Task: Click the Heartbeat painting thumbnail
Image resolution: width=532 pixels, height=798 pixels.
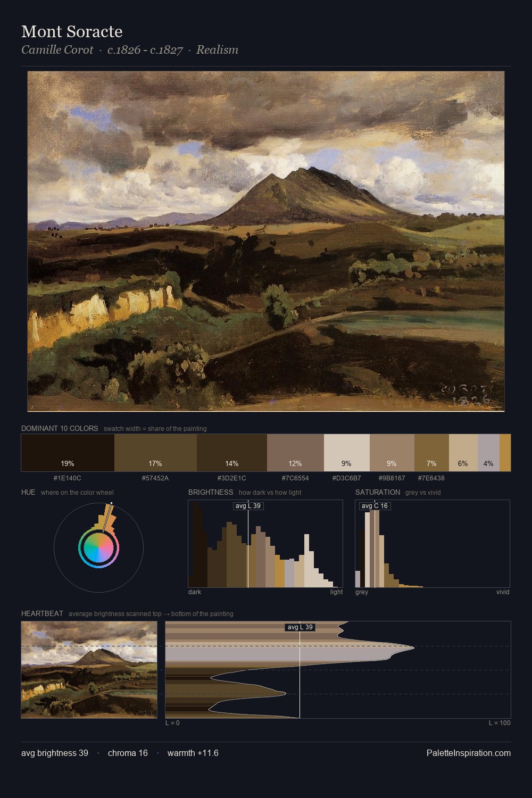Action: click(x=89, y=670)
